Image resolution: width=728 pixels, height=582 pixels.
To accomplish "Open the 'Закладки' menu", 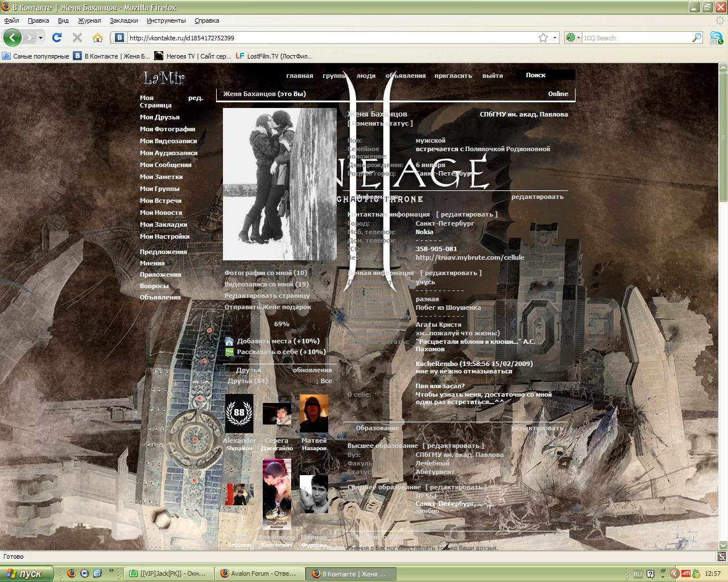I will pos(123,20).
